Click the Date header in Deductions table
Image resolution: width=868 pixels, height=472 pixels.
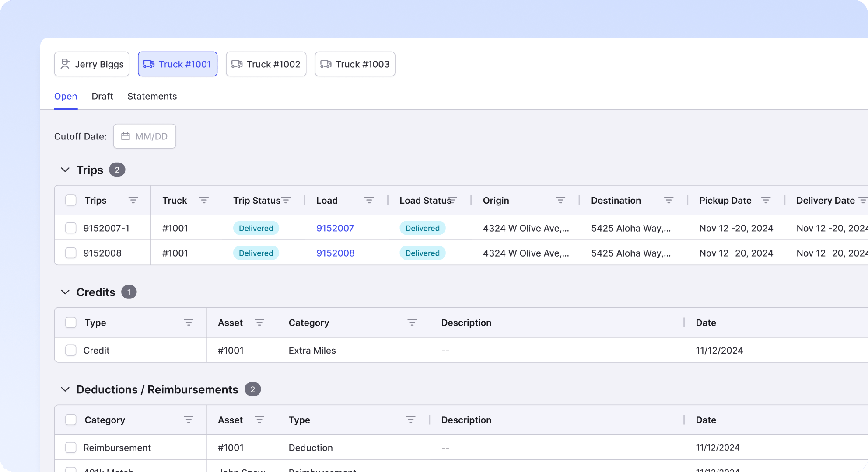click(706, 420)
